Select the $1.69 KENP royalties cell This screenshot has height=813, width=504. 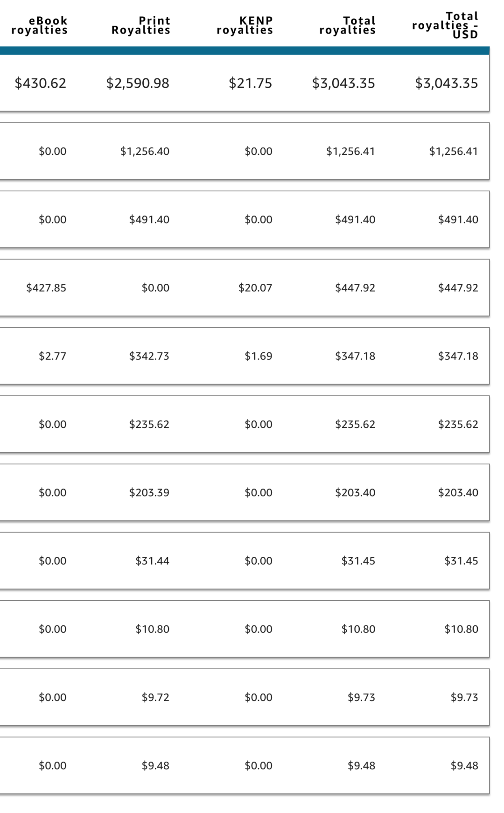(259, 356)
